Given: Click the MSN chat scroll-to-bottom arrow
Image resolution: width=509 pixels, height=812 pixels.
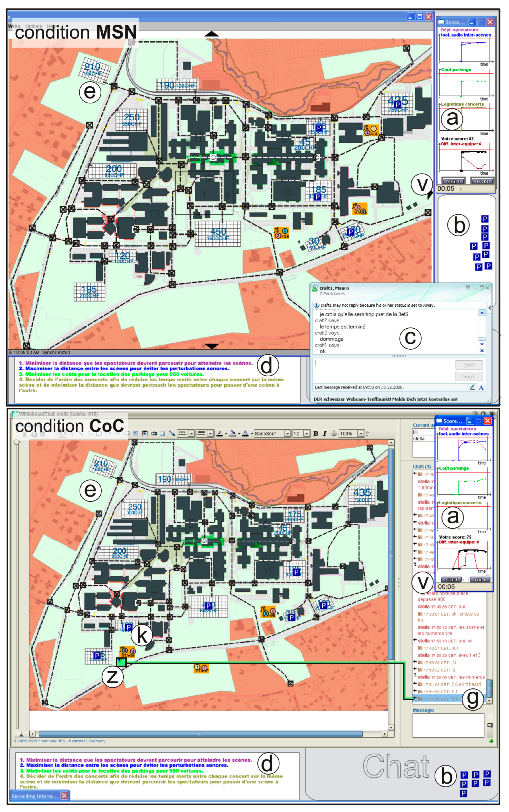Looking at the screenshot, I should [482, 351].
